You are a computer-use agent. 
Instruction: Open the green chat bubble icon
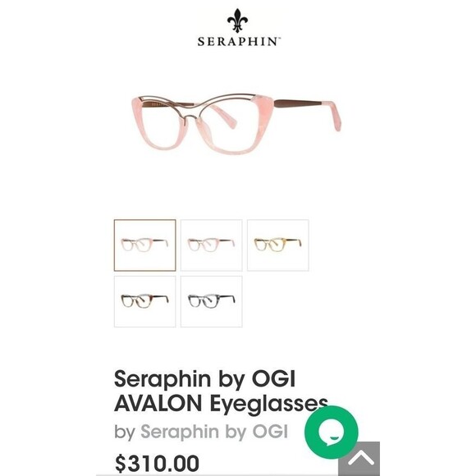coord(332,432)
